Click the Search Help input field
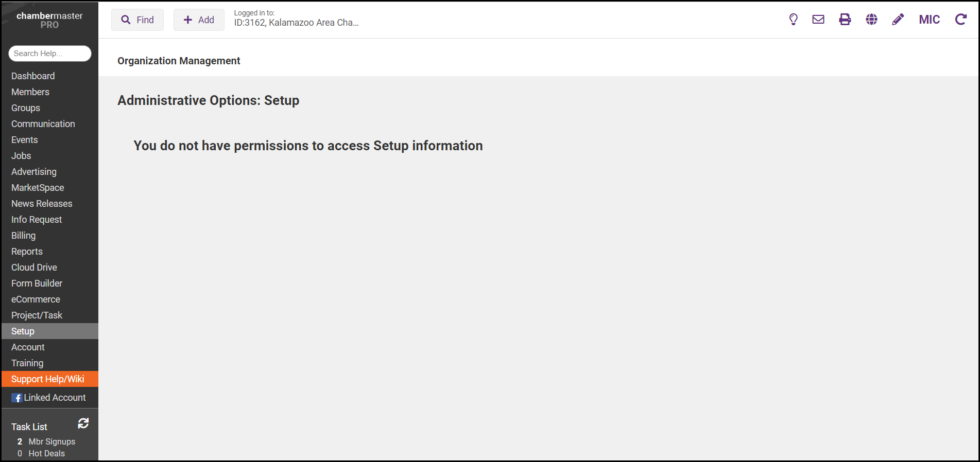 tap(50, 54)
